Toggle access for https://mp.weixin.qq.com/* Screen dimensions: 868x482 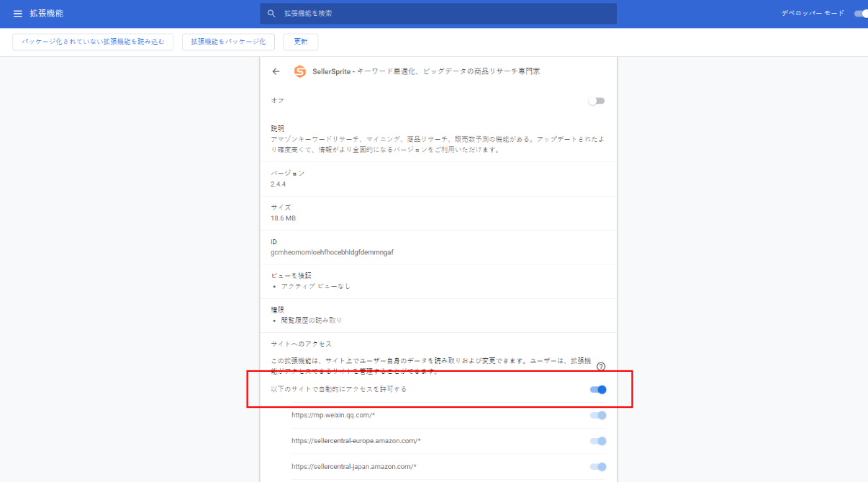tap(598, 416)
